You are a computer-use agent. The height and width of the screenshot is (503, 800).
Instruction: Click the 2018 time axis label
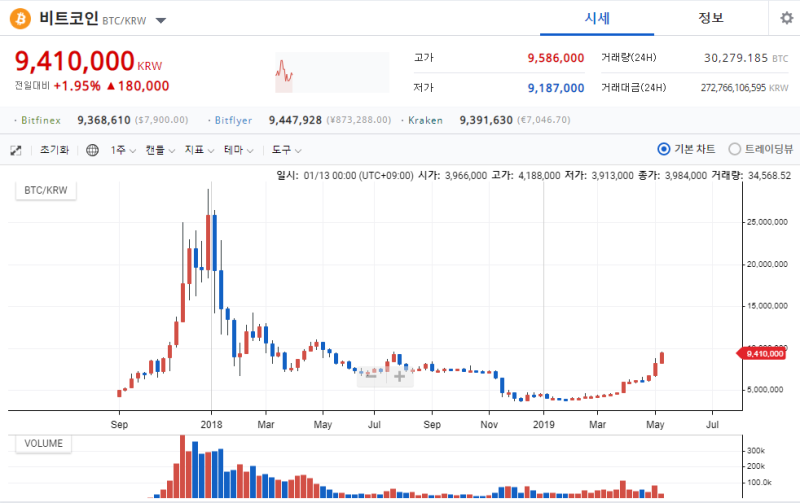point(211,424)
